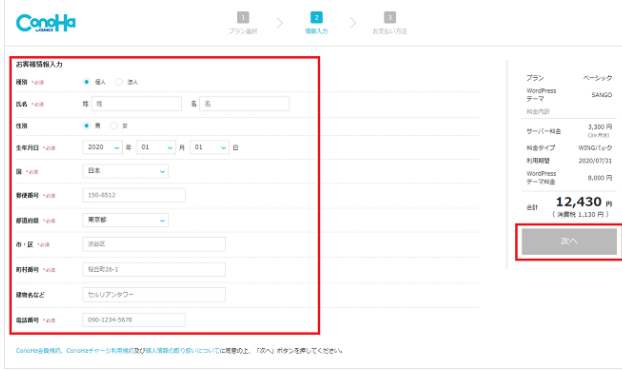
Task: Click the phone number field 090-1234-5678
Action: (x=134, y=320)
